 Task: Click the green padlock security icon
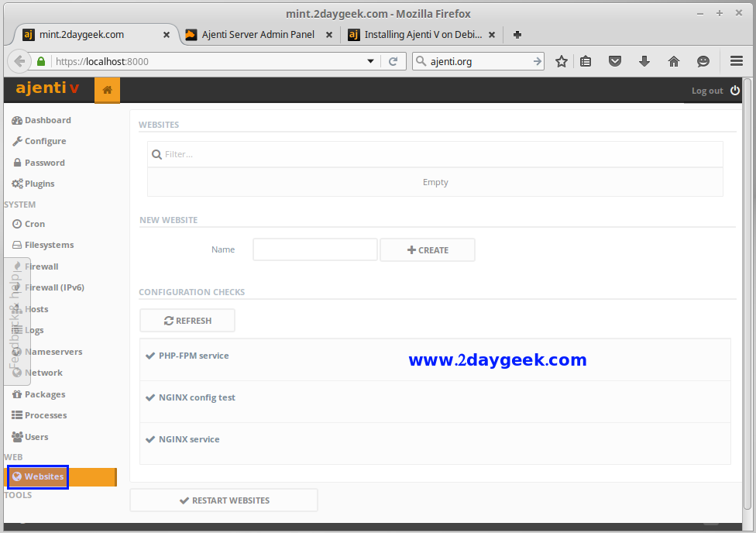[x=41, y=61]
